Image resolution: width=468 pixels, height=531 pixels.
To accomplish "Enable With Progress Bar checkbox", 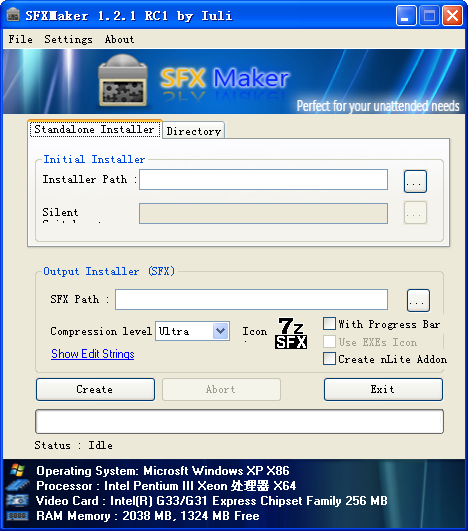I will pyautogui.click(x=329, y=324).
